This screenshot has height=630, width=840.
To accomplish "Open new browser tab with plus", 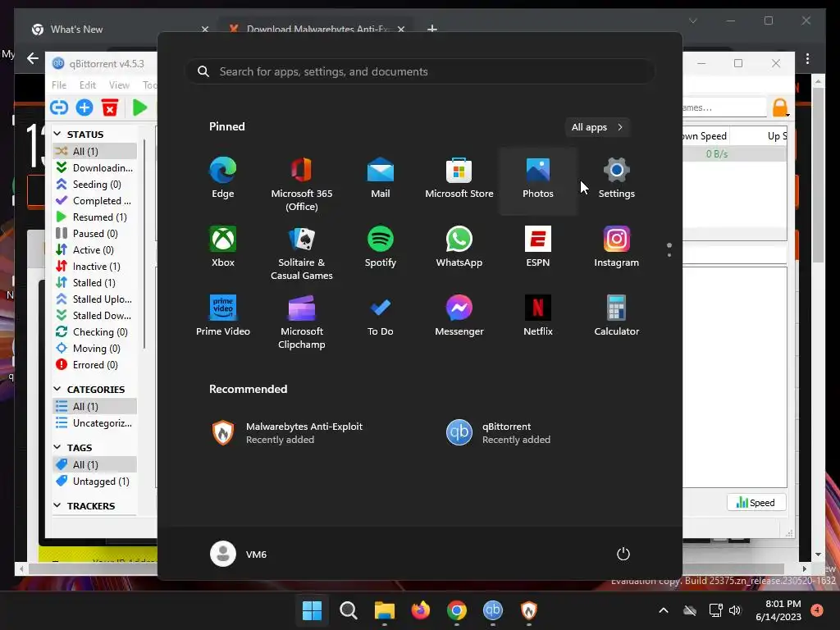I will [432, 29].
